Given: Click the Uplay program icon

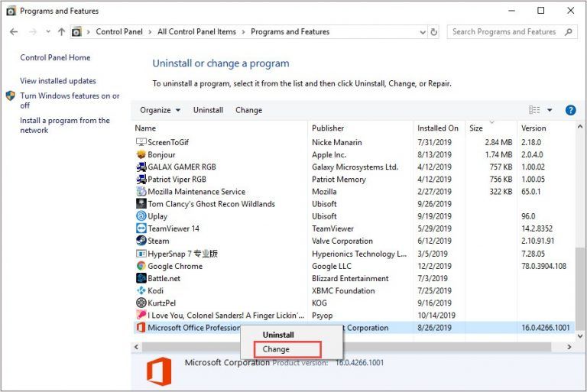Looking at the screenshot, I should coord(141,216).
